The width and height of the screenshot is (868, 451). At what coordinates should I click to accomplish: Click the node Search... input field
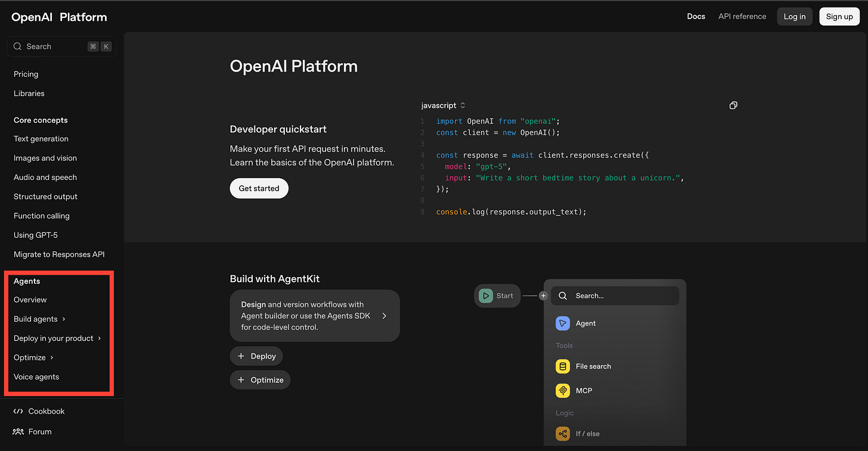[x=615, y=296]
